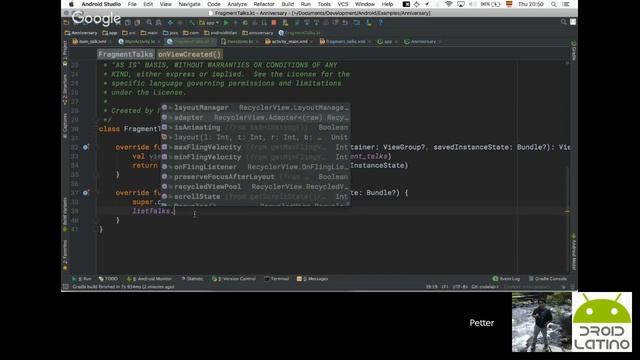
Task: Click the Wi-Fi status icon
Action: click(x=449, y=4)
